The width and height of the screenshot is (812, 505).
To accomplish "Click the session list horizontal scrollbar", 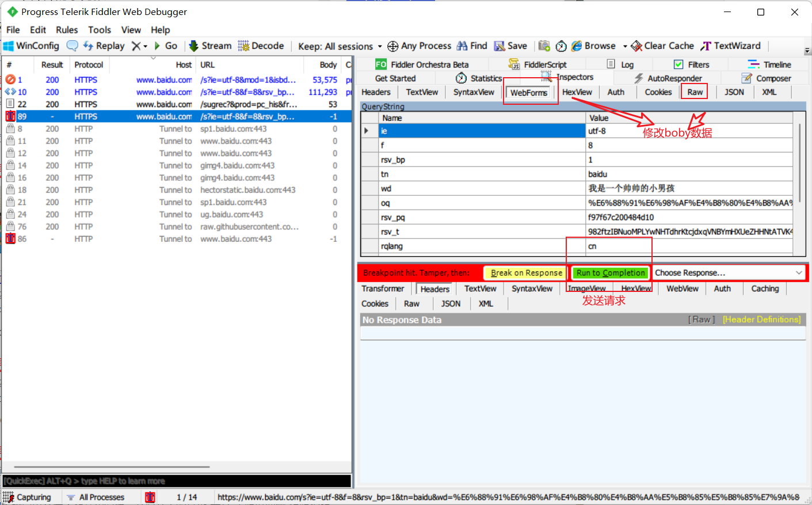I will pyautogui.click(x=112, y=467).
